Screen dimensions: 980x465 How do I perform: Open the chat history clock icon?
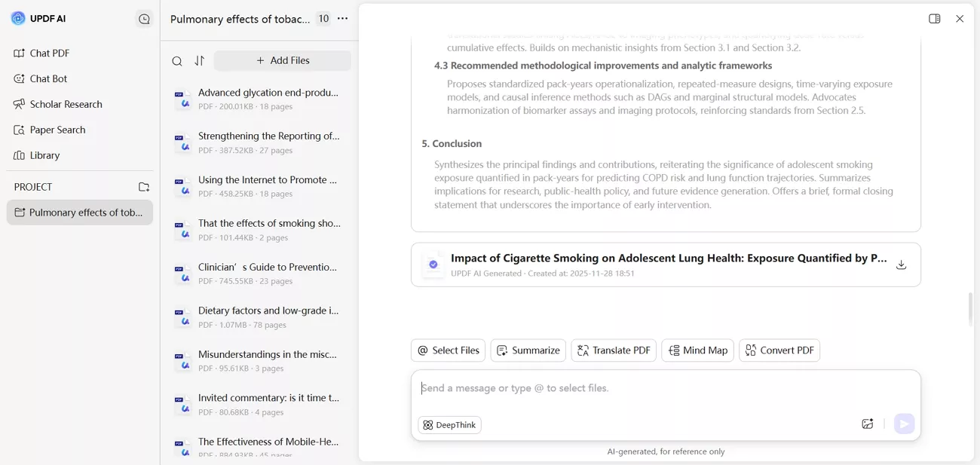point(144,19)
